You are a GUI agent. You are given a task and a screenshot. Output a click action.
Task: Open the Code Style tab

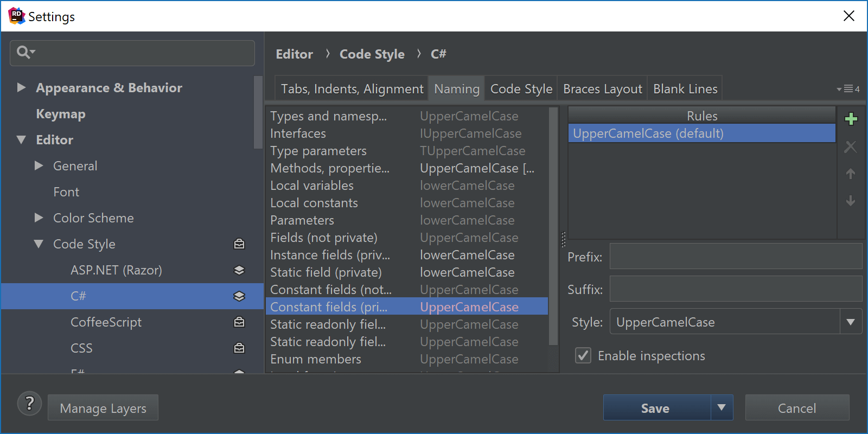(x=521, y=89)
